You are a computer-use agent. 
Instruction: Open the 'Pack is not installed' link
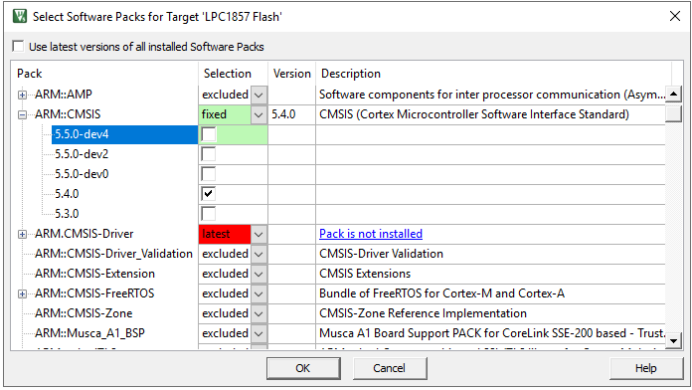(371, 234)
